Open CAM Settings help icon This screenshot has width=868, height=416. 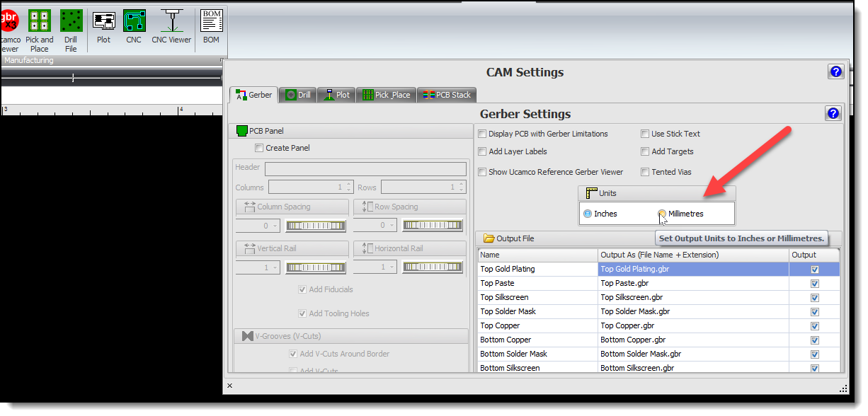point(835,71)
